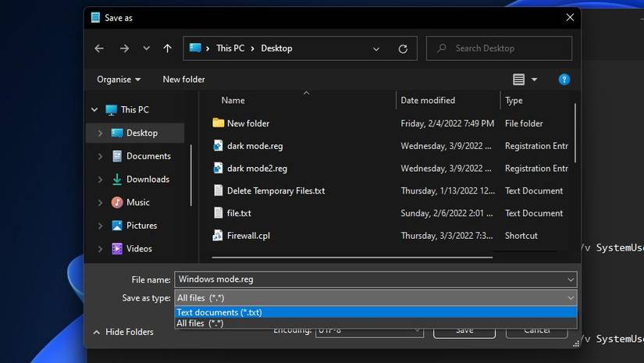The image size is (644, 363).
Task: Choose Text documents (*.txt) option
Action: [375, 312]
